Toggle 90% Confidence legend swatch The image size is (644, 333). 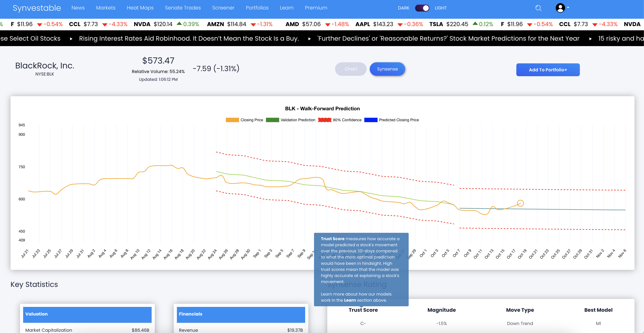tap(325, 120)
